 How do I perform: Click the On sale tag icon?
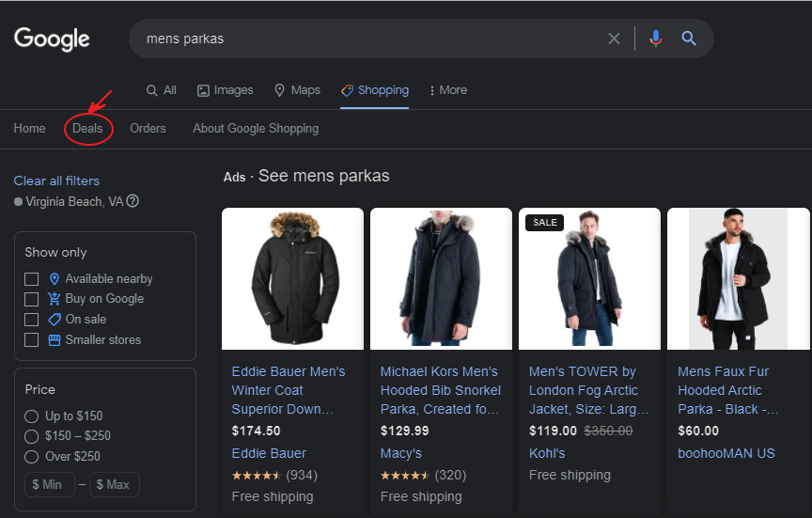(x=55, y=320)
